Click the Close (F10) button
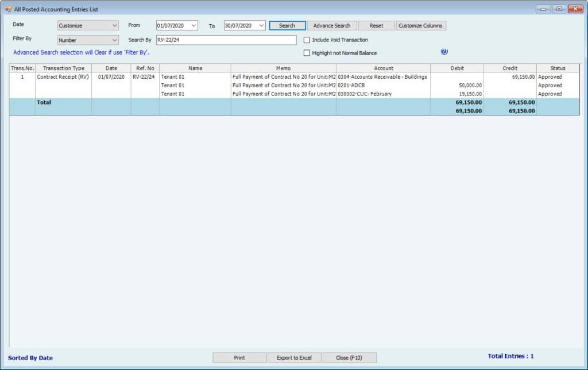 (349, 357)
